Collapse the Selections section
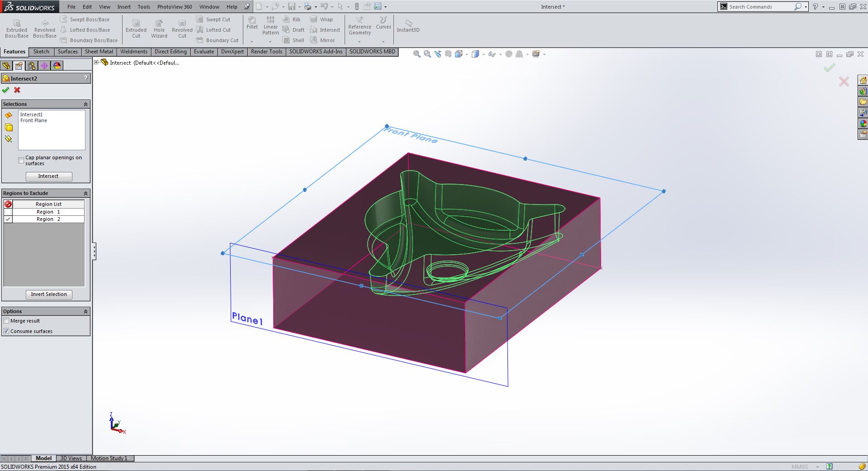The width and height of the screenshot is (868, 471). point(85,104)
